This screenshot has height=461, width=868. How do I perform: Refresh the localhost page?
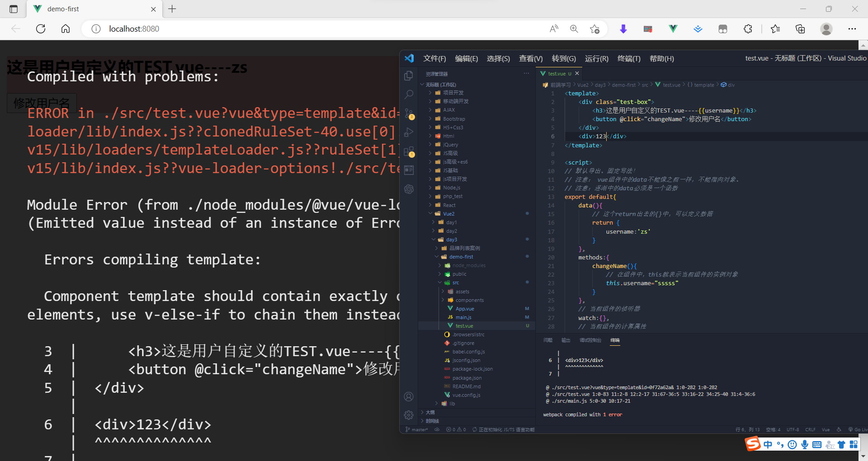40,28
